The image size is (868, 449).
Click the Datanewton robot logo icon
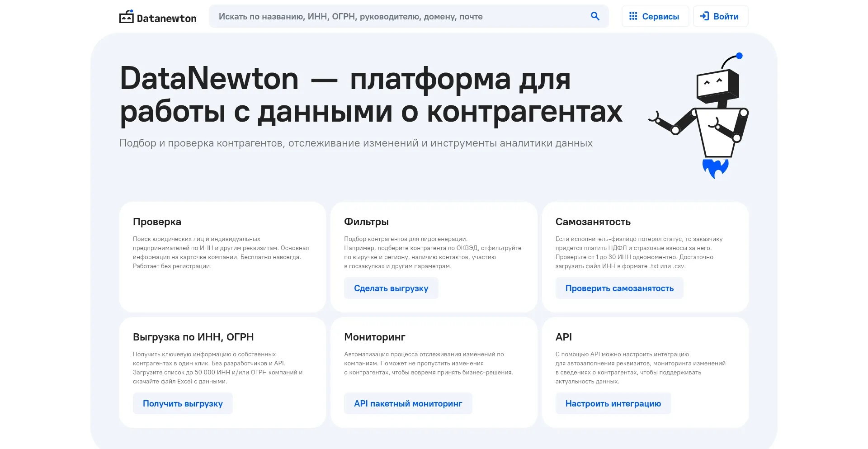(126, 17)
